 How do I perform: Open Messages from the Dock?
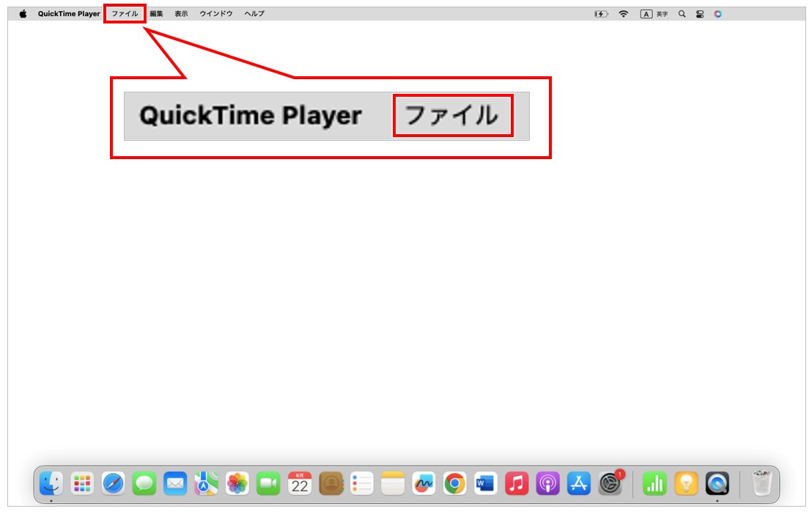click(144, 483)
